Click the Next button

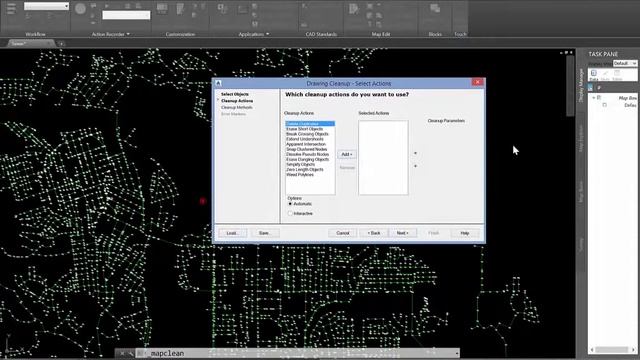coord(402,233)
